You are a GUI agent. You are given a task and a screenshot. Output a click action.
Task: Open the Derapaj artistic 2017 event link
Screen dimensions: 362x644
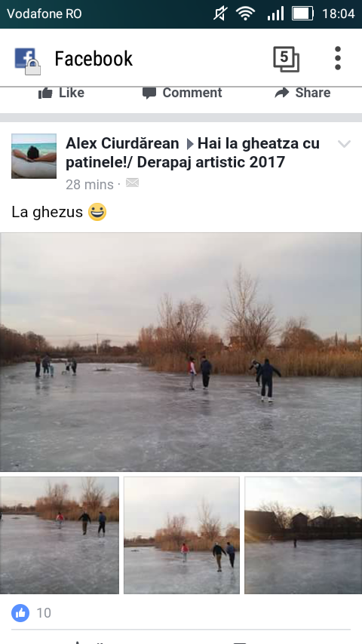(193, 153)
